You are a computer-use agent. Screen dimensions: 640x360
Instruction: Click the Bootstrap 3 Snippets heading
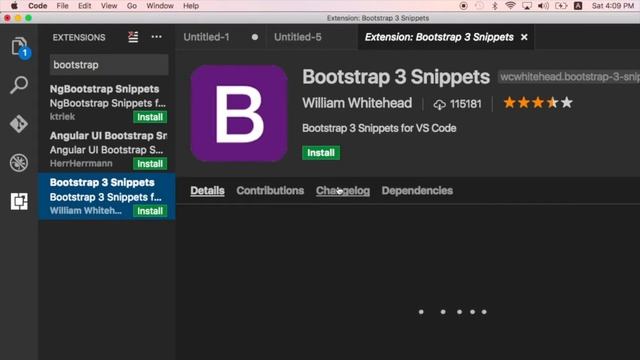[x=396, y=77]
